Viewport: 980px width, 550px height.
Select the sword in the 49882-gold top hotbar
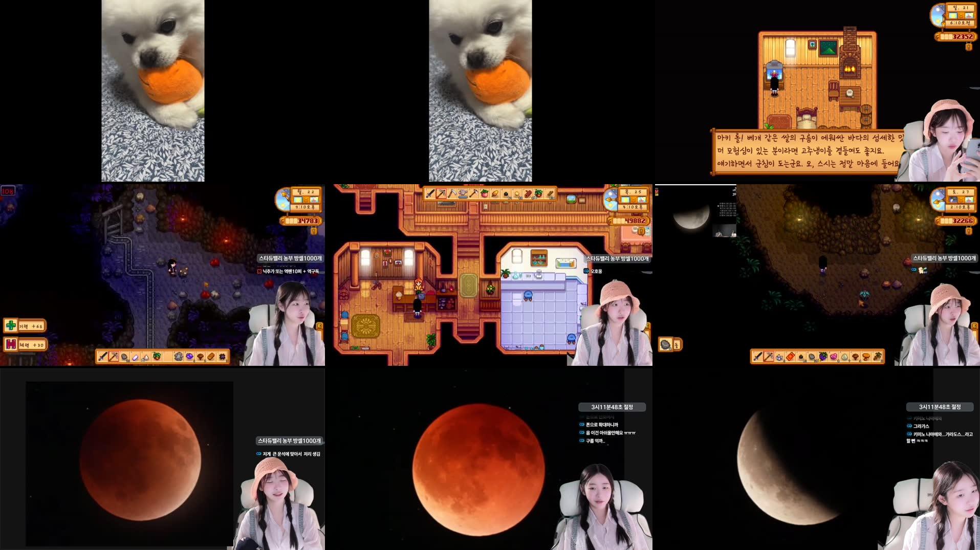point(430,193)
